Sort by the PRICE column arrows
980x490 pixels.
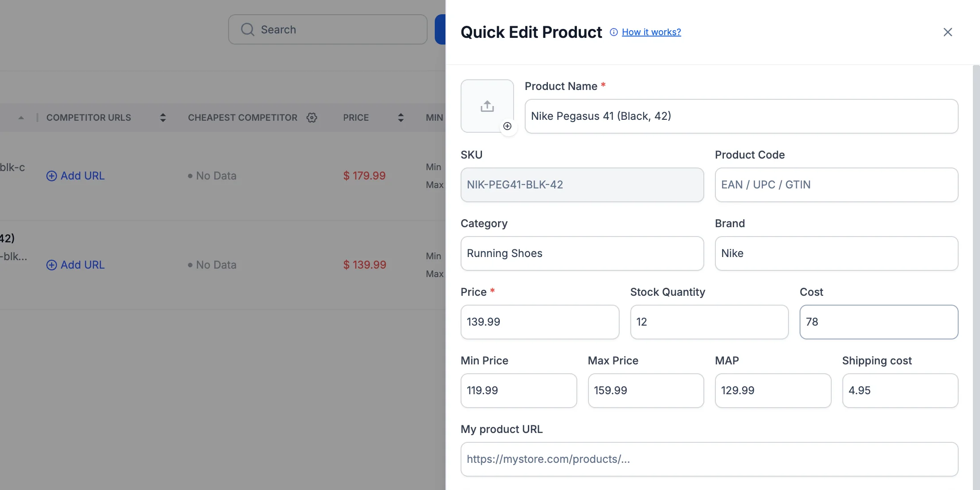401,118
